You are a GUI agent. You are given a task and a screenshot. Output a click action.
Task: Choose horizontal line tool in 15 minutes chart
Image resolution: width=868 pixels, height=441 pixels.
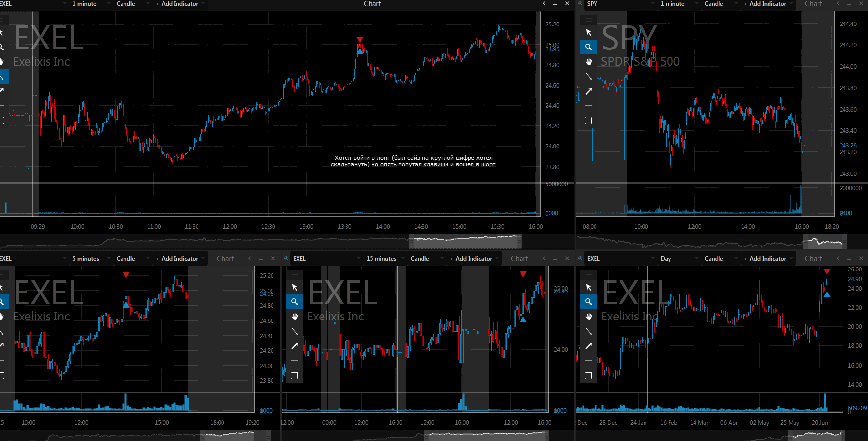(295, 361)
